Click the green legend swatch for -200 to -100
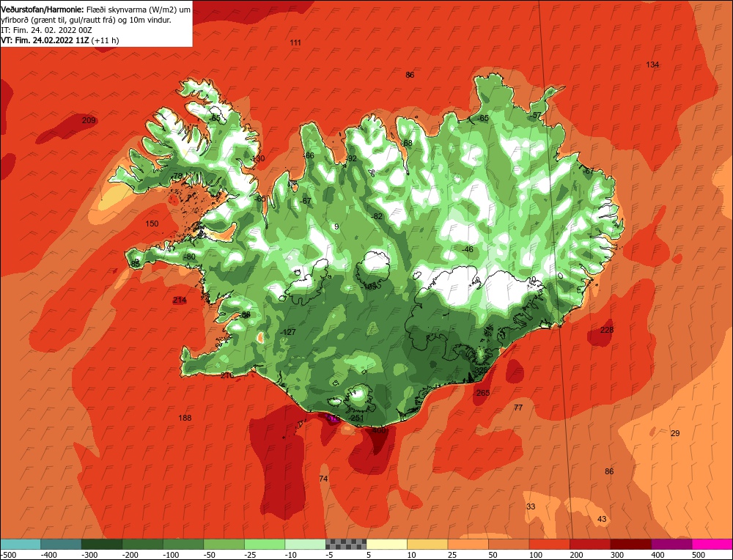 pyautogui.click(x=142, y=544)
